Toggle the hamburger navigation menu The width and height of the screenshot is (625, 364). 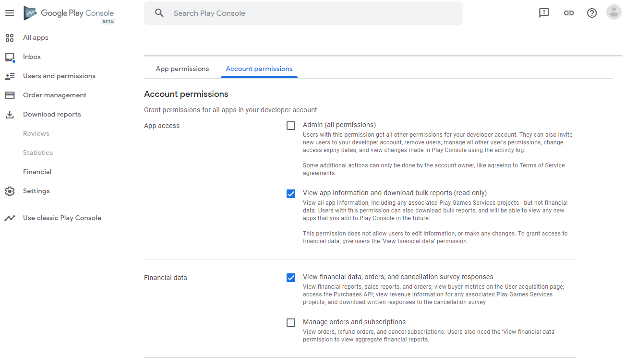(10, 13)
